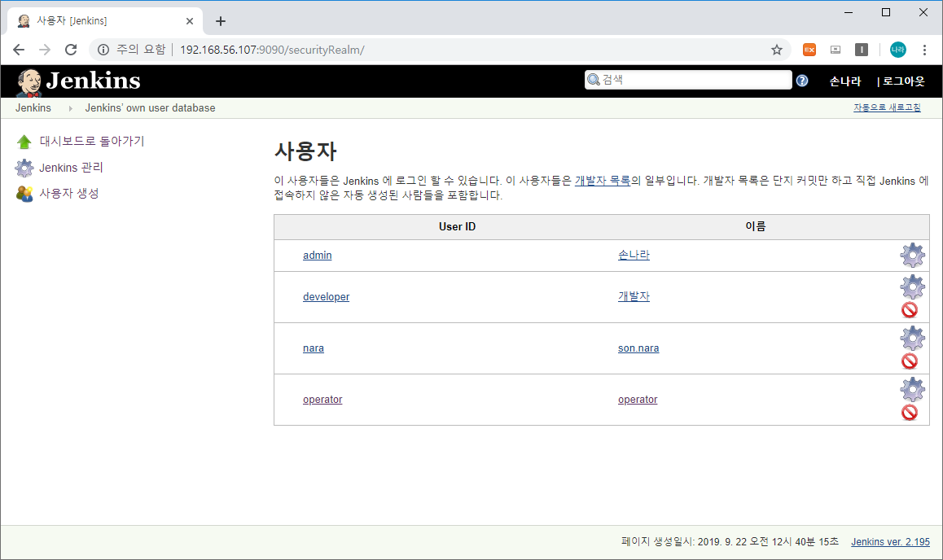Open the operator user ID link
This screenshot has height=560, width=943.
pos(322,400)
